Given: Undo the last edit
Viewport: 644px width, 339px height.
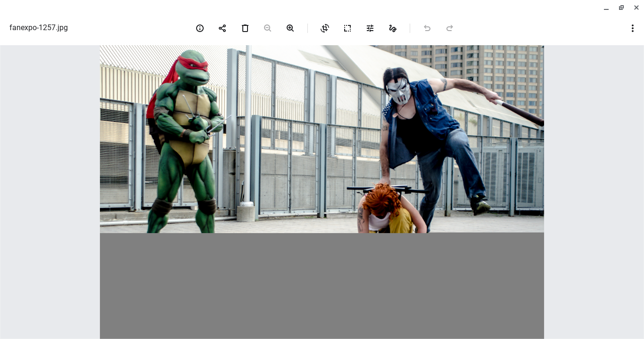Looking at the screenshot, I should click(x=427, y=28).
